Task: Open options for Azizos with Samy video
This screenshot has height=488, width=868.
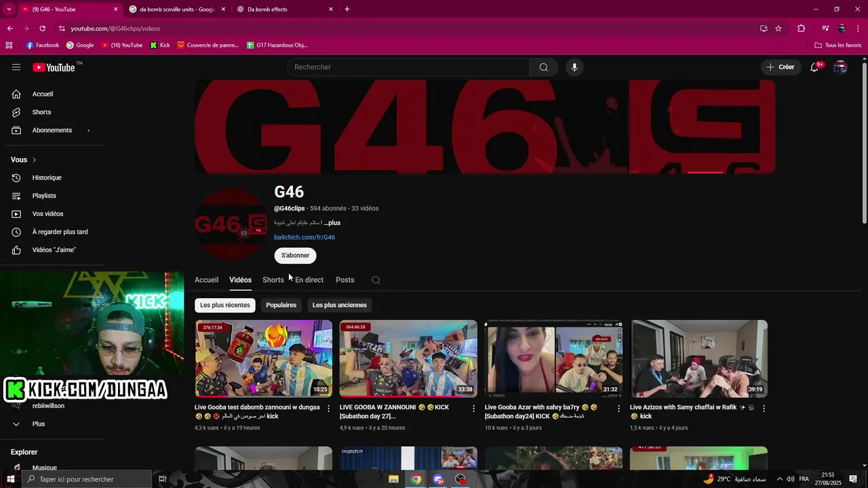Action: click(x=764, y=408)
